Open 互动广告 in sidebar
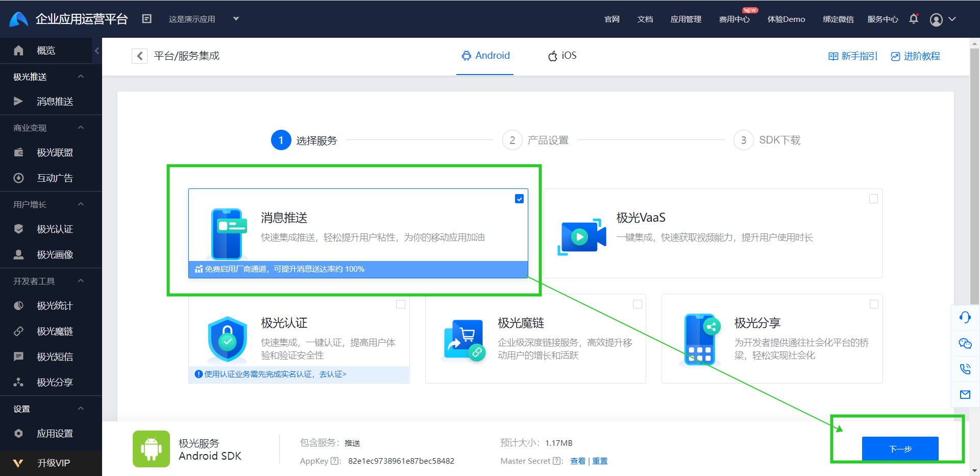The width and height of the screenshot is (980, 476). point(51,178)
